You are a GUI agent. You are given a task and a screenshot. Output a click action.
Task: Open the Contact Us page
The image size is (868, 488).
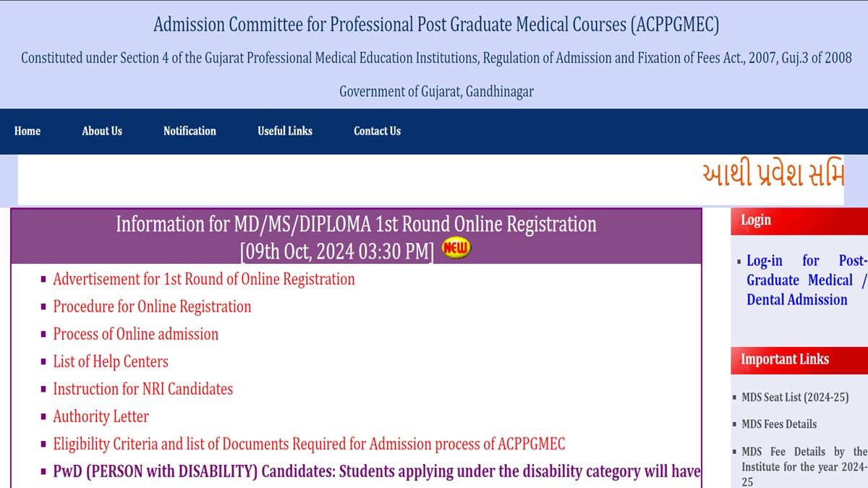(x=377, y=131)
